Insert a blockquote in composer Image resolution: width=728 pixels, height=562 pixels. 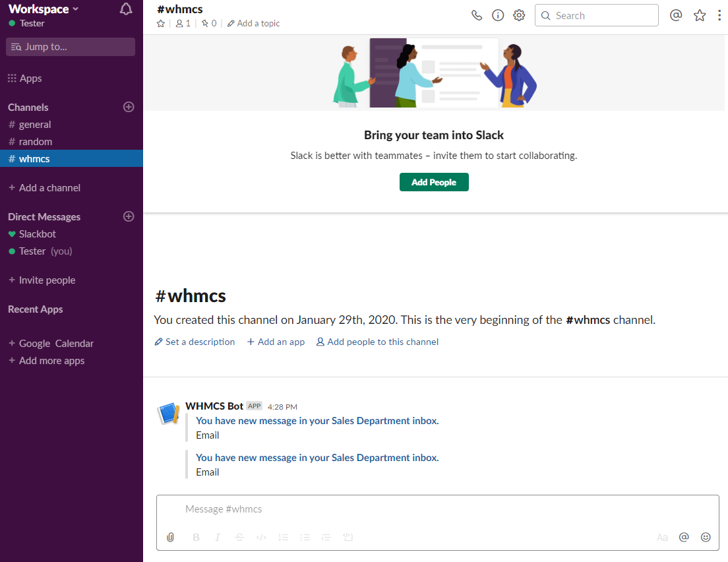pos(326,537)
